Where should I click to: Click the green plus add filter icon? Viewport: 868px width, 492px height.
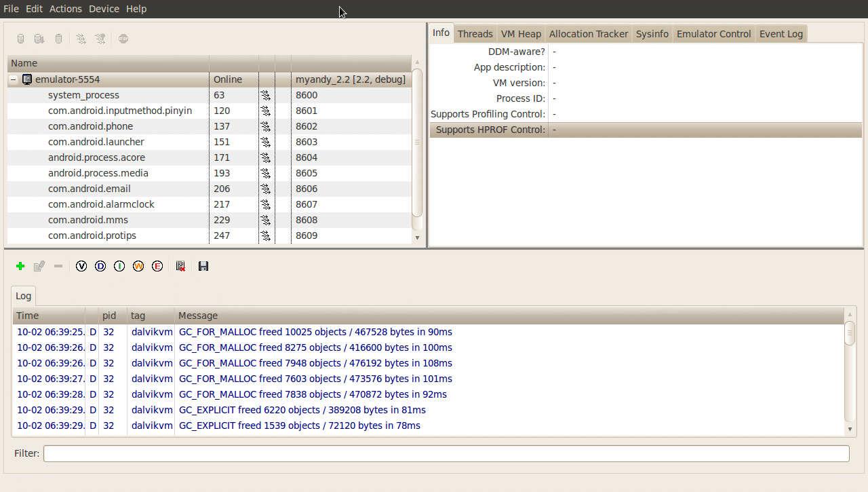click(x=20, y=267)
